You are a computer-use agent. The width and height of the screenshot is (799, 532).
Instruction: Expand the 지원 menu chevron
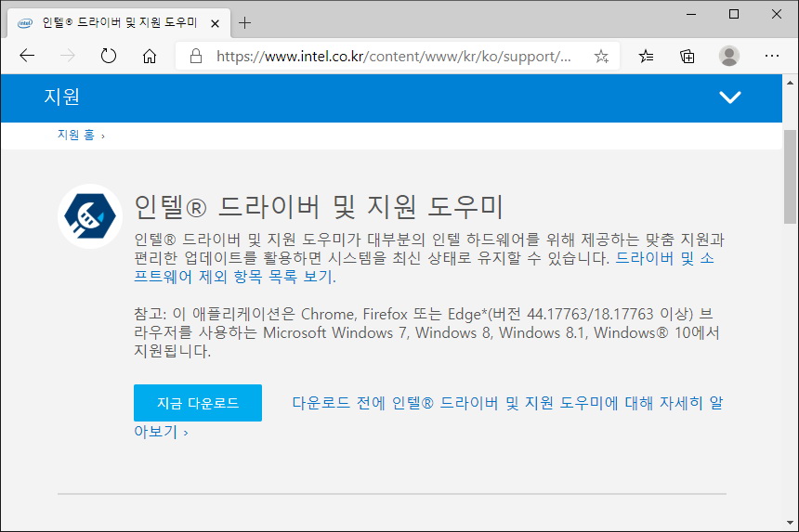click(x=729, y=97)
